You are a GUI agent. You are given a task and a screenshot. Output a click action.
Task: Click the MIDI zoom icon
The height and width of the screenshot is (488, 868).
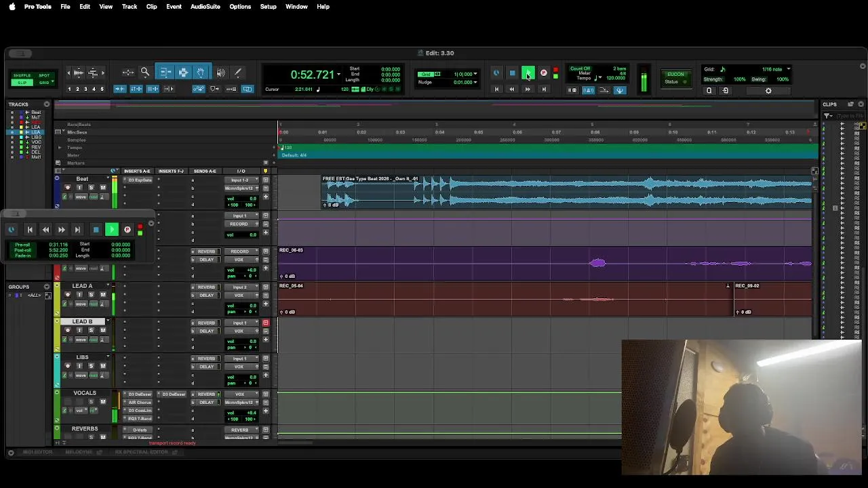(x=93, y=73)
